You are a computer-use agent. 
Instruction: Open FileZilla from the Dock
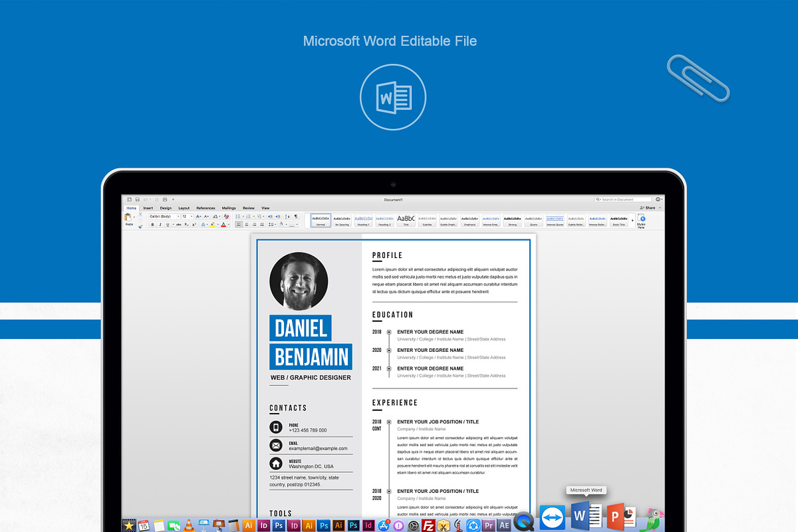coord(428,525)
